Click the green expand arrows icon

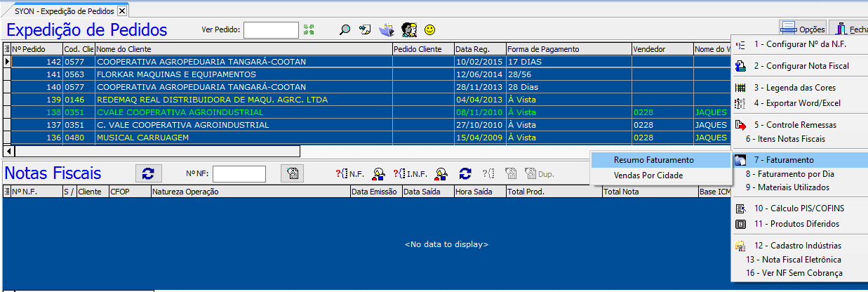pos(309,29)
